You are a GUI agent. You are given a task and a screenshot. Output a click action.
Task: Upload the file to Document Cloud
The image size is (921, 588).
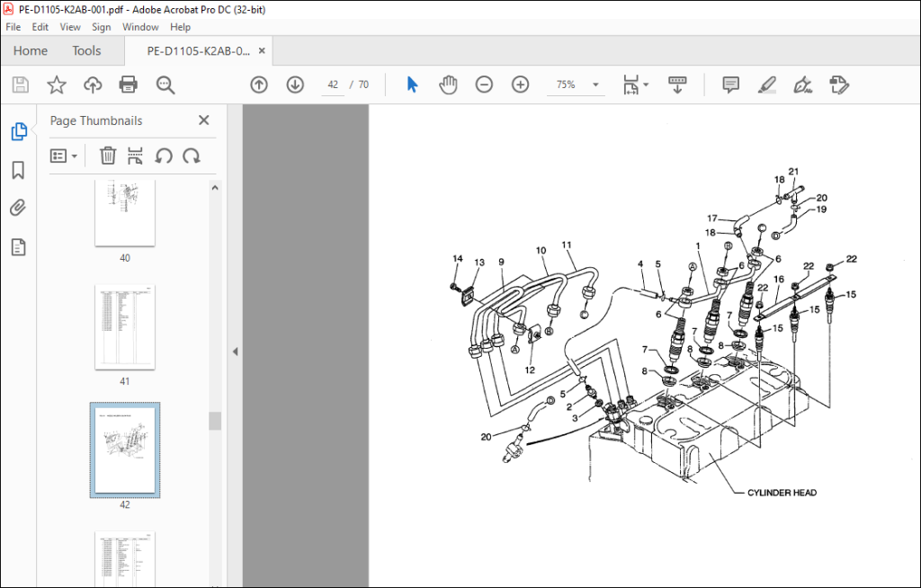pyautogui.click(x=93, y=85)
